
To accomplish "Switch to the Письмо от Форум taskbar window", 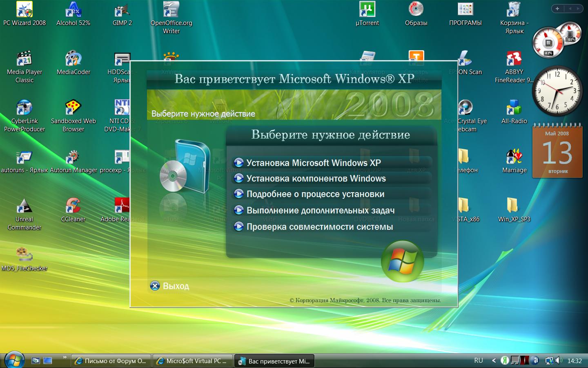I will pyautogui.click(x=111, y=361).
